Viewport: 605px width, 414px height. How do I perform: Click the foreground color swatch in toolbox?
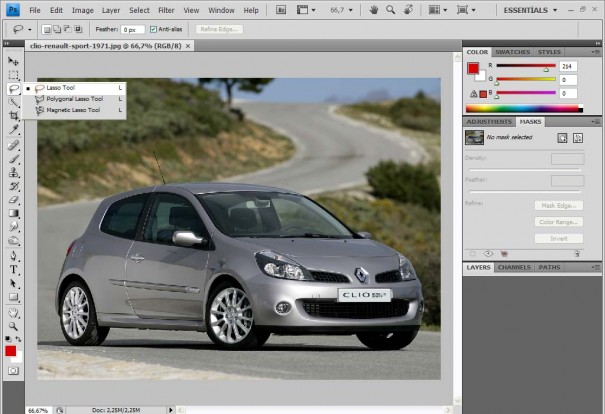point(10,351)
